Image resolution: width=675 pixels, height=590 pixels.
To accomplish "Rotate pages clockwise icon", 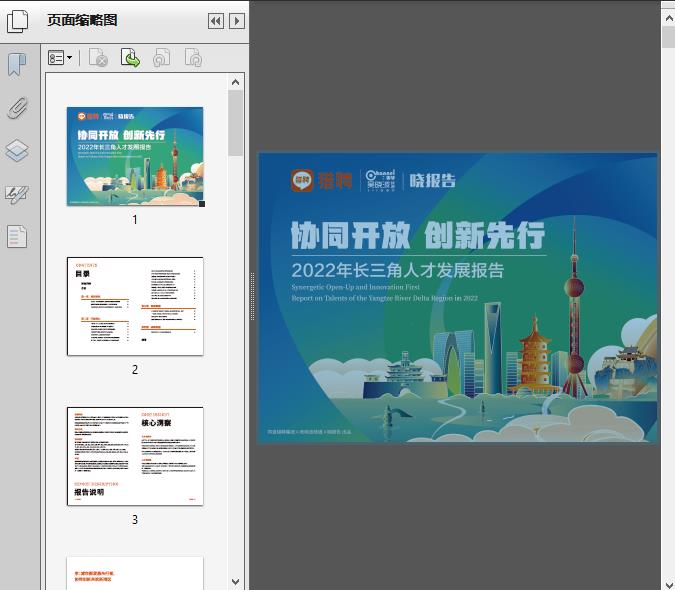I will tap(193, 58).
